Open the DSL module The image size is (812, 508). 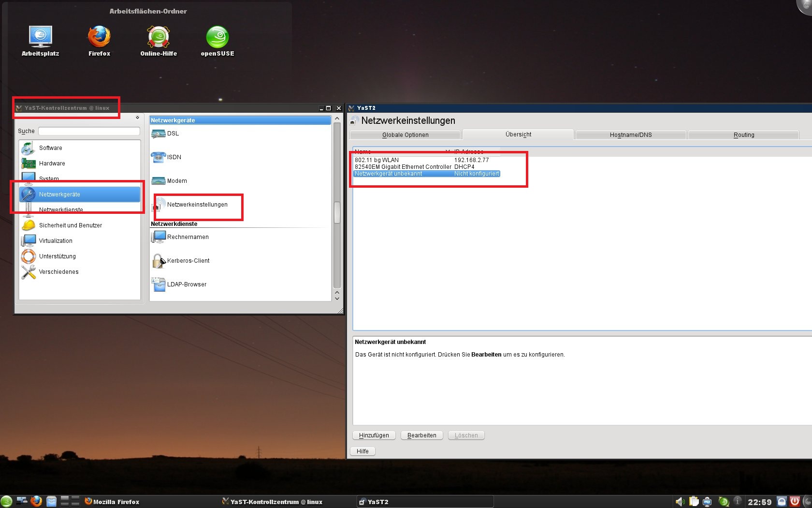pos(165,134)
